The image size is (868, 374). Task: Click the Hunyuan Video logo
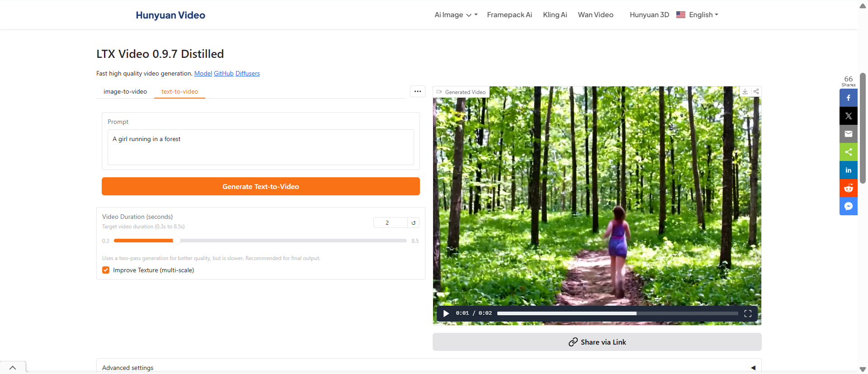tap(170, 15)
